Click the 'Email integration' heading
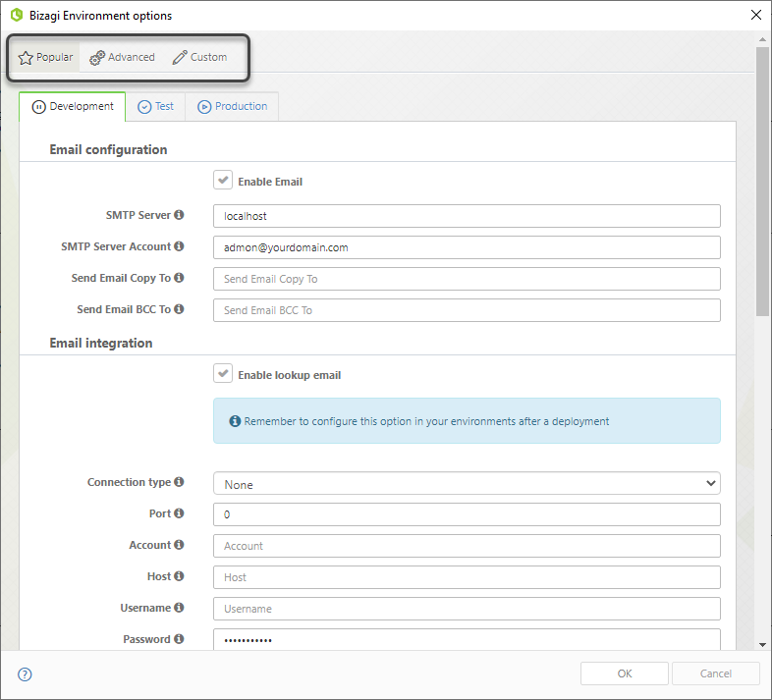Viewport: 772px width, 700px height. click(101, 343)
